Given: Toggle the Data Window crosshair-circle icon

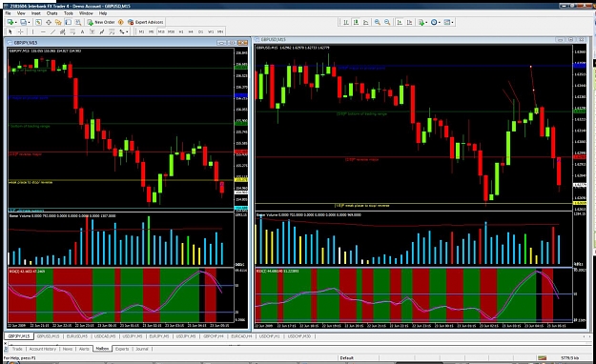Looking at the screenshot, I should click(49, 22).
